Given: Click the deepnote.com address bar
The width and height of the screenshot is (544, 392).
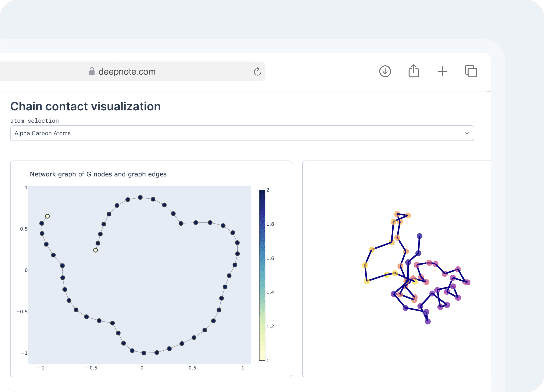Looking at the screenshot, I should click(x=127, y=71).
